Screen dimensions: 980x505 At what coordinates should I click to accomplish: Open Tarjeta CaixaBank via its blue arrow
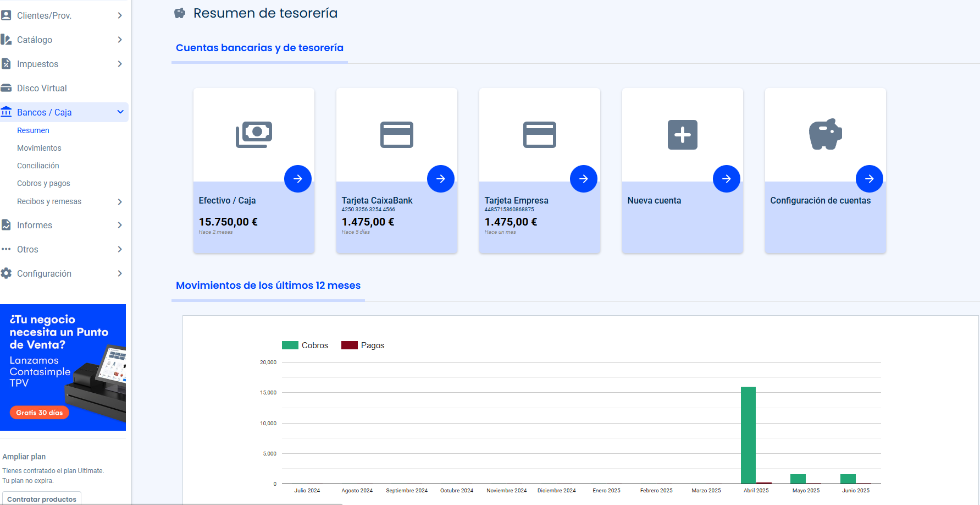pos(440,179)
